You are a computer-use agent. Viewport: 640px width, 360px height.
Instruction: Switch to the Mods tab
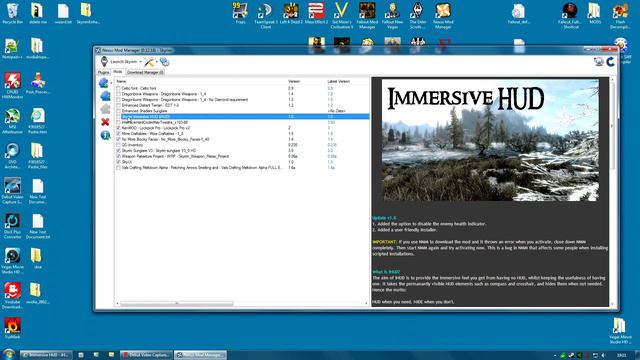point(118,72)
